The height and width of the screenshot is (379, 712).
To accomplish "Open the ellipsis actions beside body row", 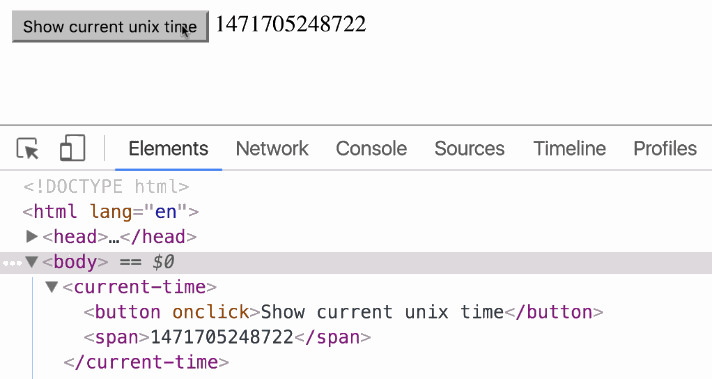I will tap(12, 263).
